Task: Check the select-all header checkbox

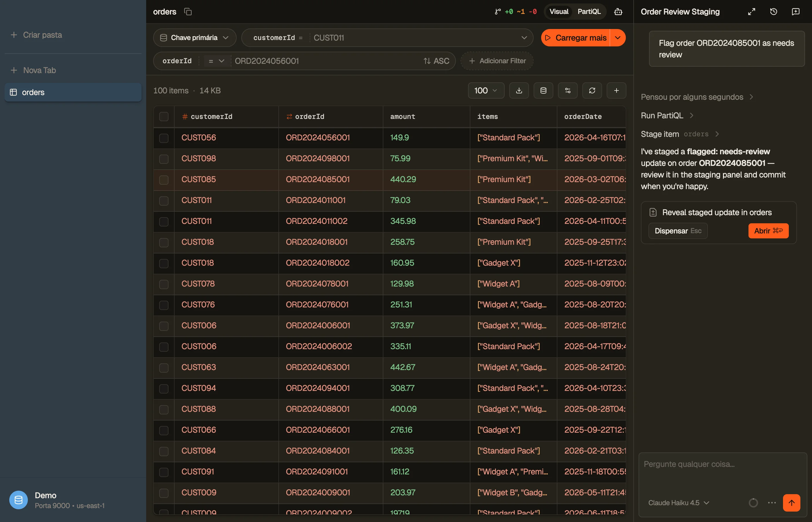Action: [x=164, y=117]
